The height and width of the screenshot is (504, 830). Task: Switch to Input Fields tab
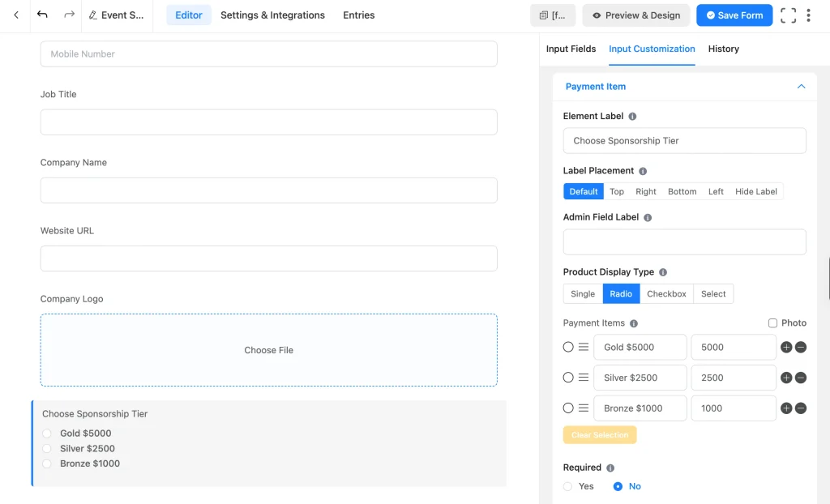(x=571, y=49)
